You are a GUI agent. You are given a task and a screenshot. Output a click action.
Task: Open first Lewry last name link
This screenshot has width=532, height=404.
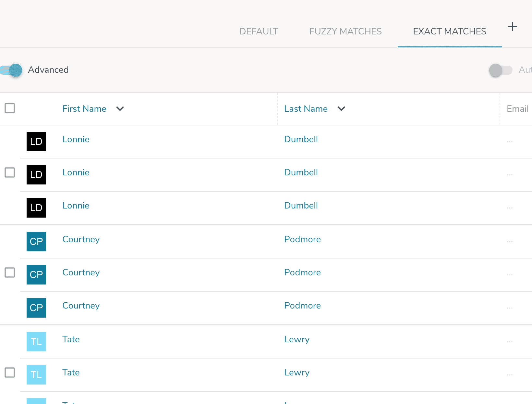[x=297, y=340]
